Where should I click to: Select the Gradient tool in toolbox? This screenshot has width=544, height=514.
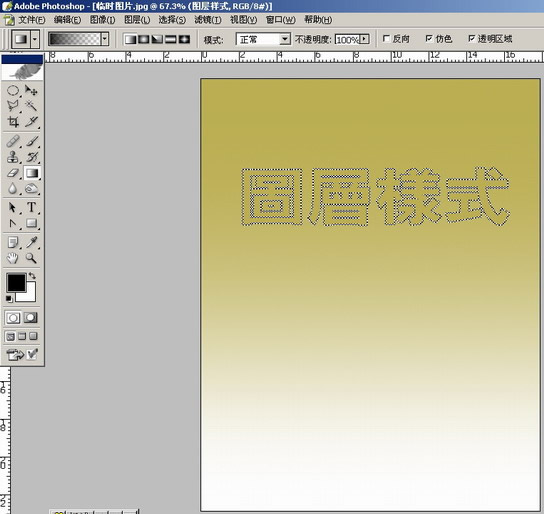[x=32, y=173]
